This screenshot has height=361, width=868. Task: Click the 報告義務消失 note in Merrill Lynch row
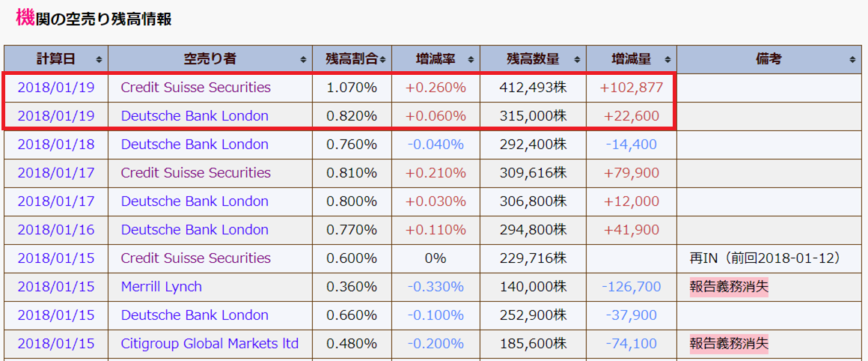[729, 287]
